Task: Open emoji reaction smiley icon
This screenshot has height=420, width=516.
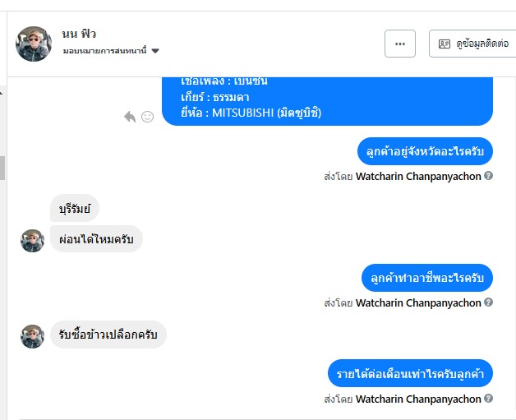Action: coord(148,117)
